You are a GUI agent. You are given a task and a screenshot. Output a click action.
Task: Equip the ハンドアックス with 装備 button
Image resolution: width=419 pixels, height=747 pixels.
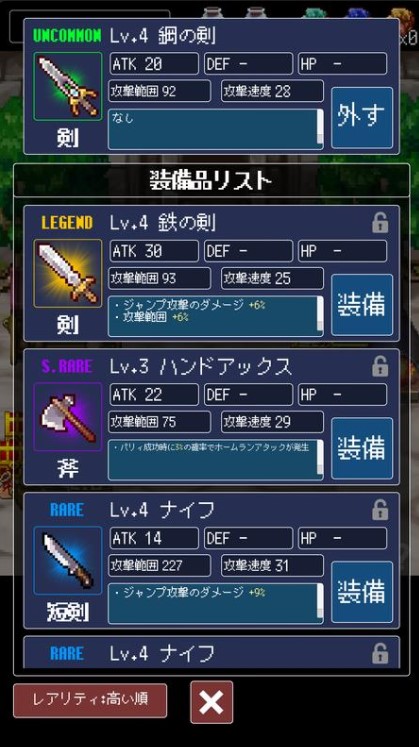pyautogui.click(x=362, y=448)
